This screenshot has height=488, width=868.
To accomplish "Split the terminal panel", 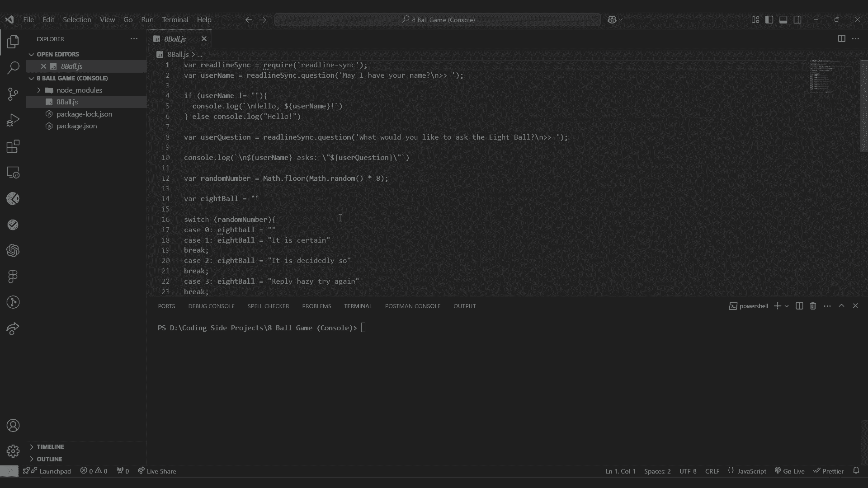I will point(799,306).
